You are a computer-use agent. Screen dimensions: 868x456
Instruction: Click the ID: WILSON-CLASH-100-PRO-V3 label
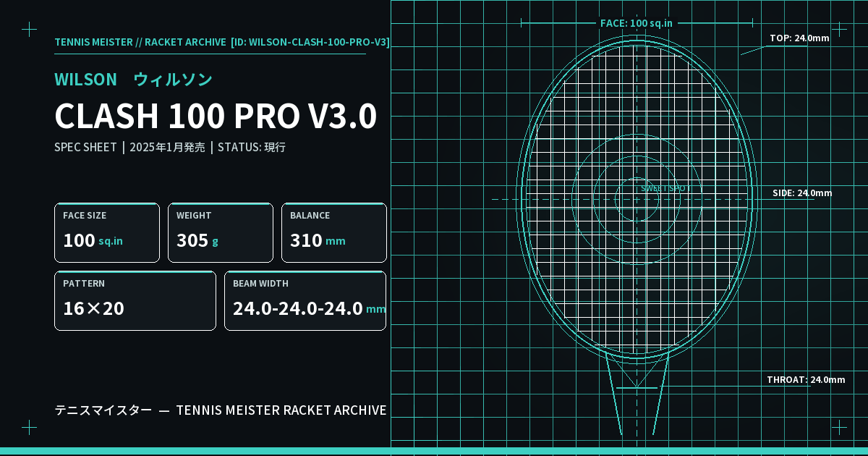310,42
